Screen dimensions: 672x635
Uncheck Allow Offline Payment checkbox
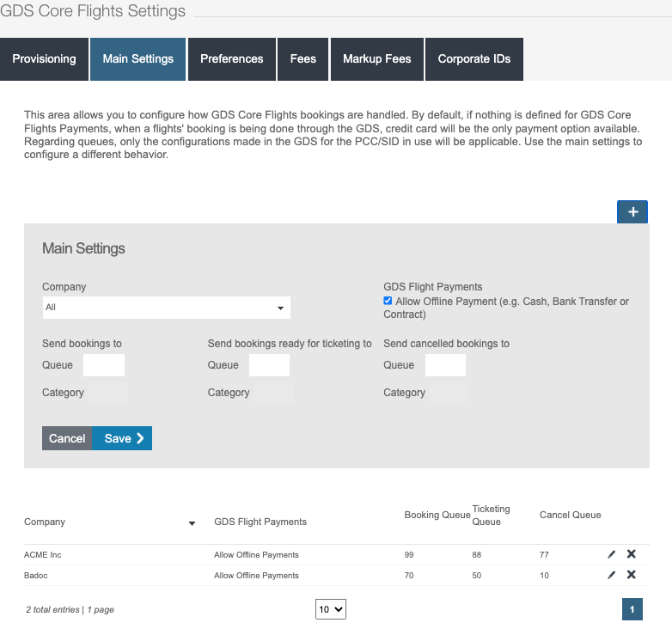388,302
